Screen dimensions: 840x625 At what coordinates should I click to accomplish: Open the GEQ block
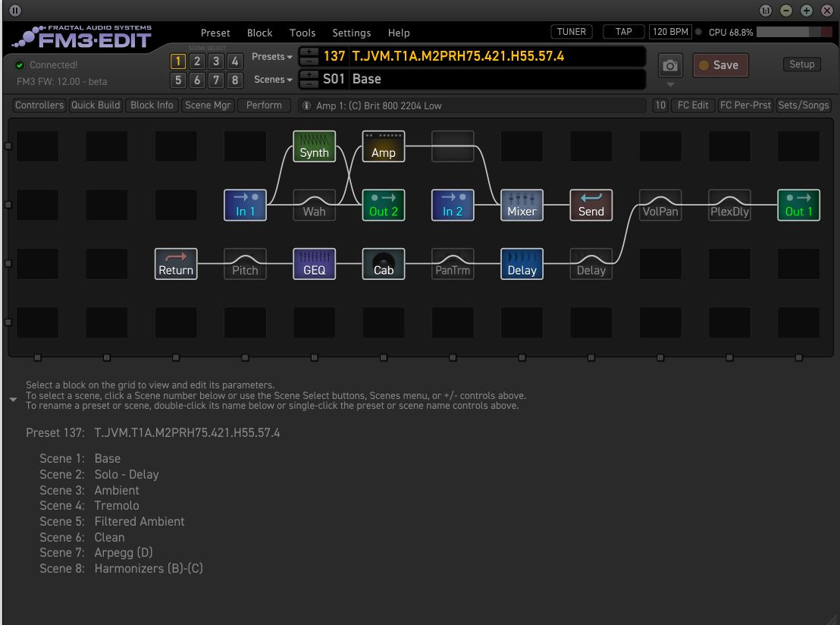pyautogui.click(x=314, y=264)
